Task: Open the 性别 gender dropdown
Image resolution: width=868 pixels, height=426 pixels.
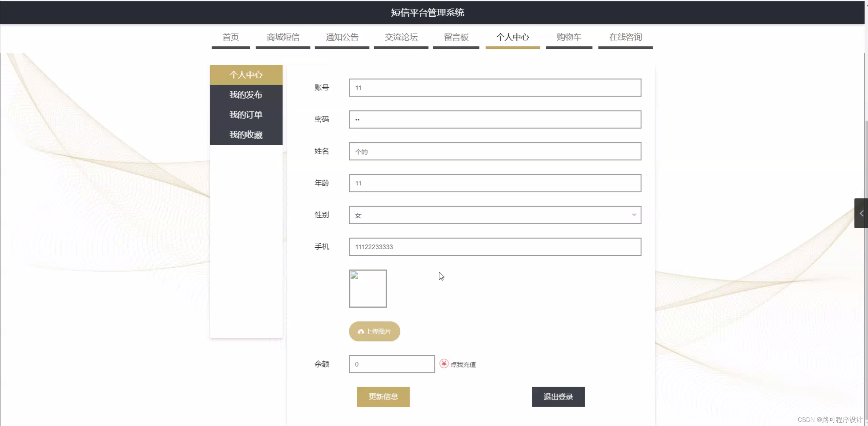Action: 495,215
